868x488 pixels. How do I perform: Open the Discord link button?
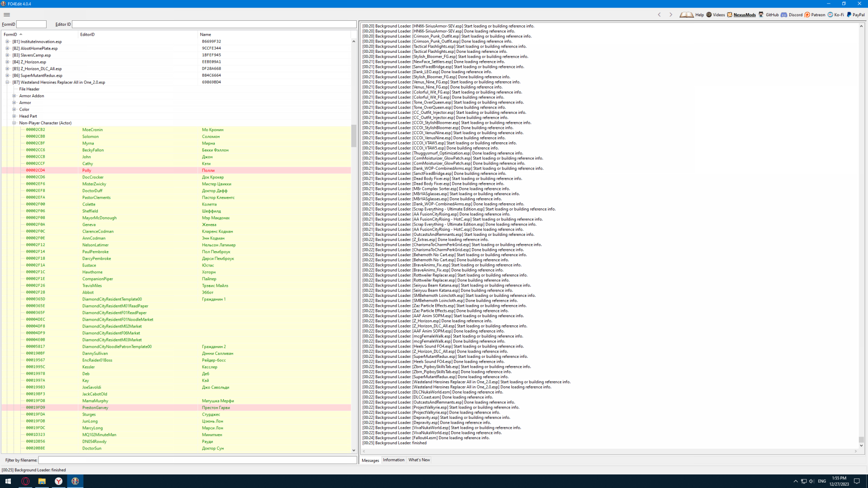coord(792,14)
